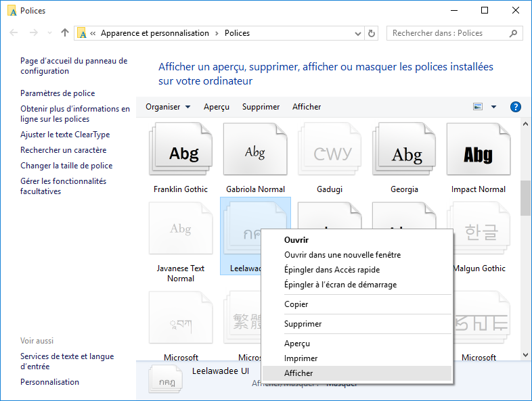Click the search magnifier icon
Screen dimensions: 532x401
coord(513,33)
